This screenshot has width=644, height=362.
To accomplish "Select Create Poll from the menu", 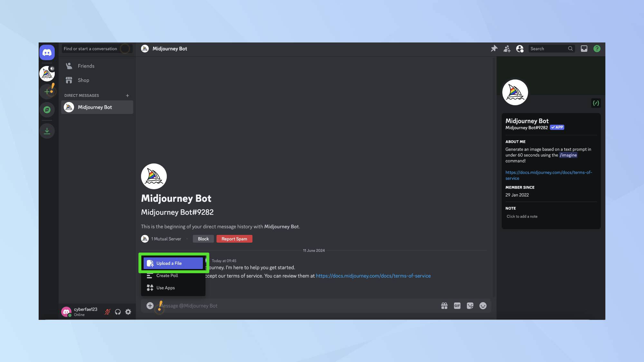I will coord(173,275).
